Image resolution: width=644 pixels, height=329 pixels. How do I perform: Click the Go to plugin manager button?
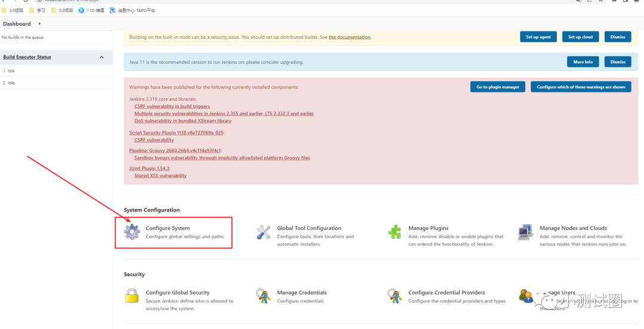(x=498, y=87)
